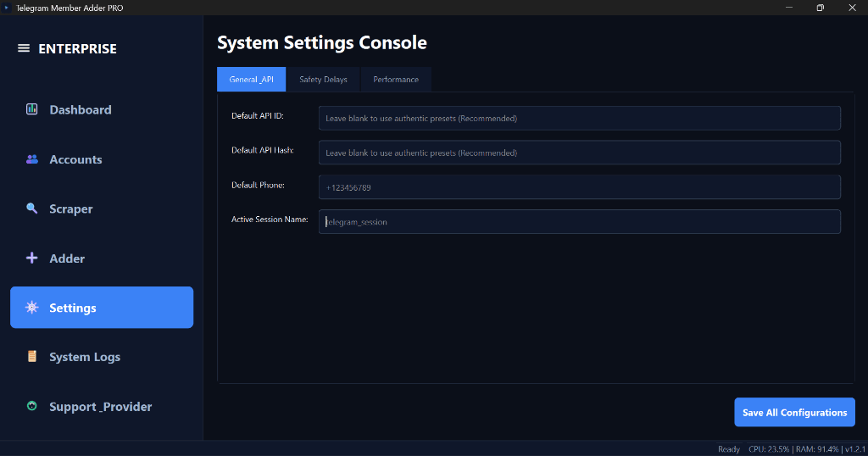Select the Settings sidebar item
868x456 pixels.
[102, 308]
